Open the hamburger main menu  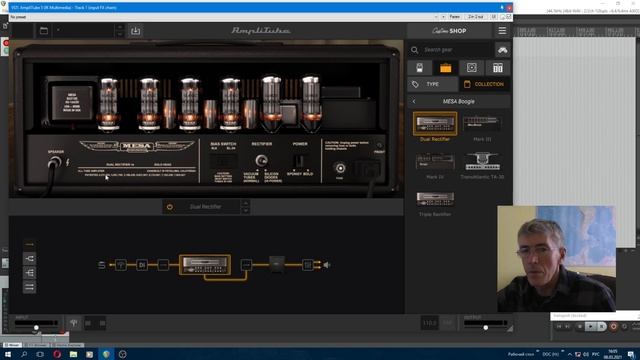point(502,31)
